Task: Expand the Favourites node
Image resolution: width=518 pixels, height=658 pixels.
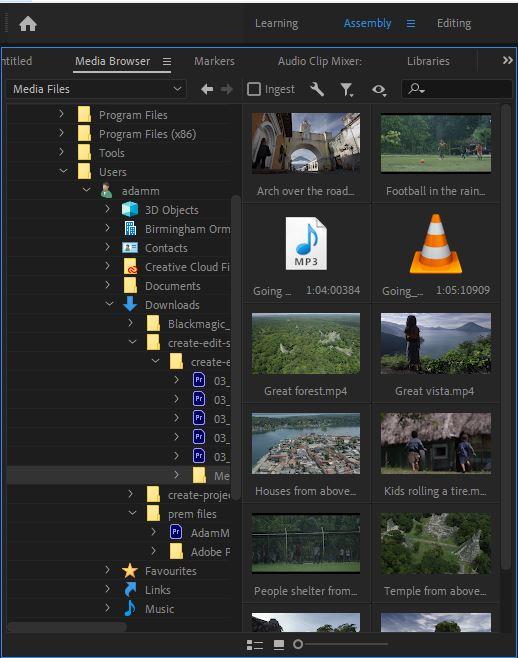Action: (107, 570)
